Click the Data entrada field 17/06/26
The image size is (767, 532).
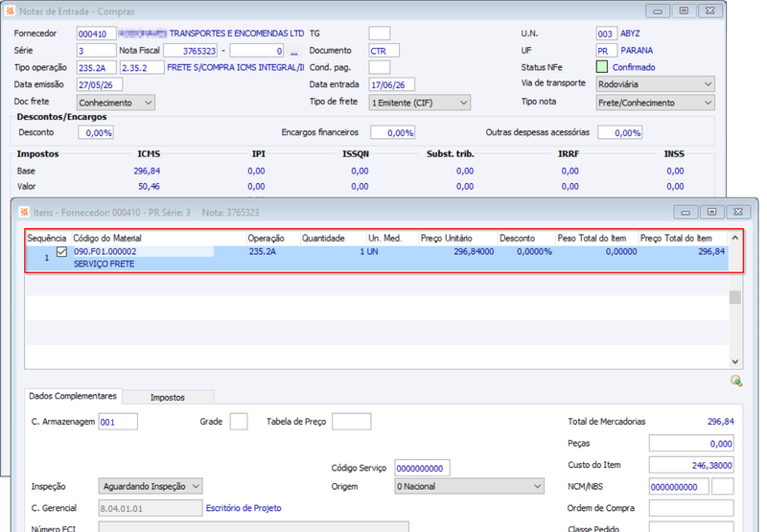392,84
